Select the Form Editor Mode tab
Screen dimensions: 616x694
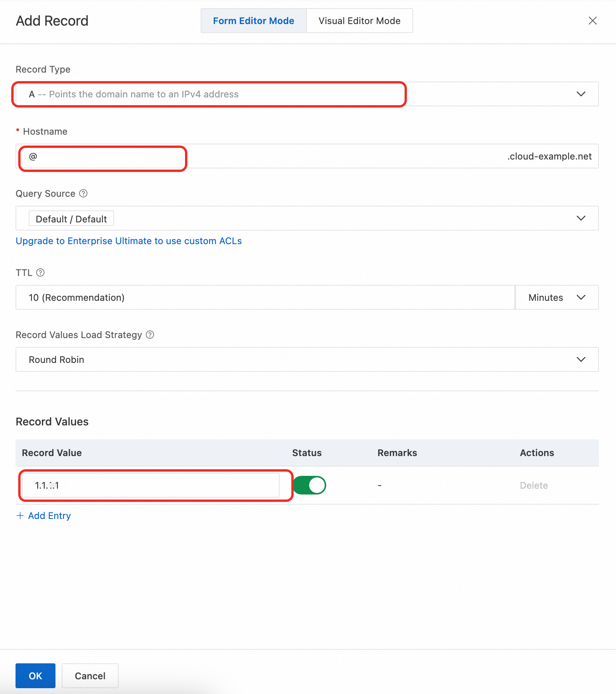click(254, 21)
